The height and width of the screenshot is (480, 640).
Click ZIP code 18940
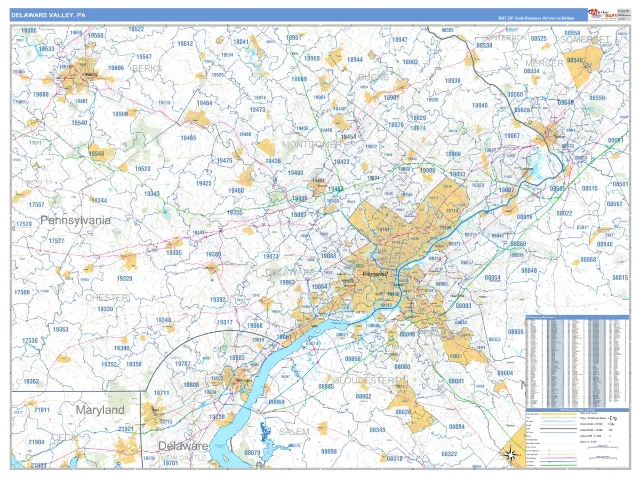[480, 105]
